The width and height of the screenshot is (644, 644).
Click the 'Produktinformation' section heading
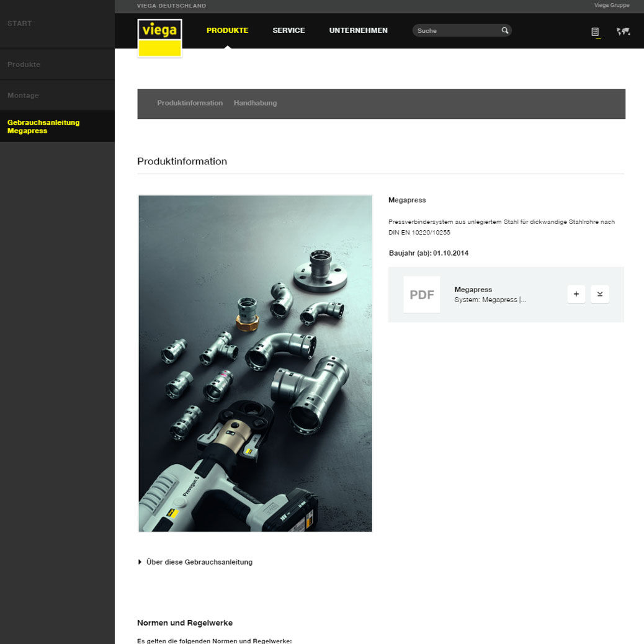coord(182,161)
